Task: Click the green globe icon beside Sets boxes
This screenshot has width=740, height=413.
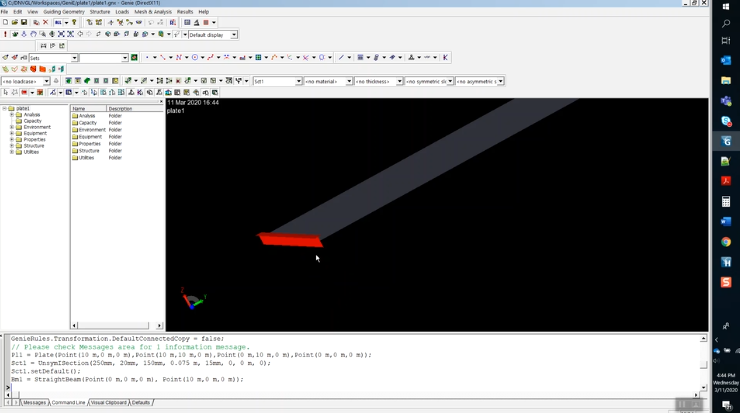Action: coord(134,58)
